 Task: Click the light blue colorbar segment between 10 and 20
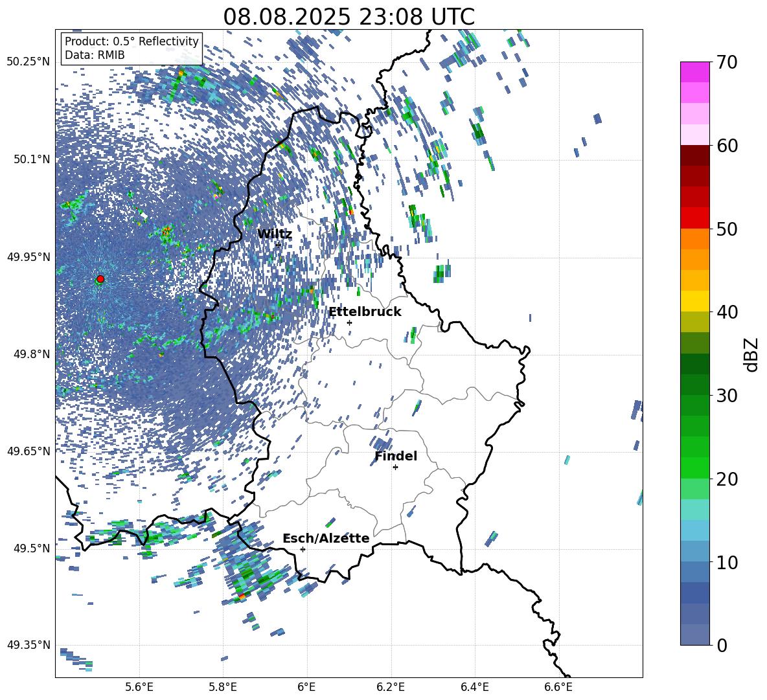pyautogui.click(x=694, y=530)
